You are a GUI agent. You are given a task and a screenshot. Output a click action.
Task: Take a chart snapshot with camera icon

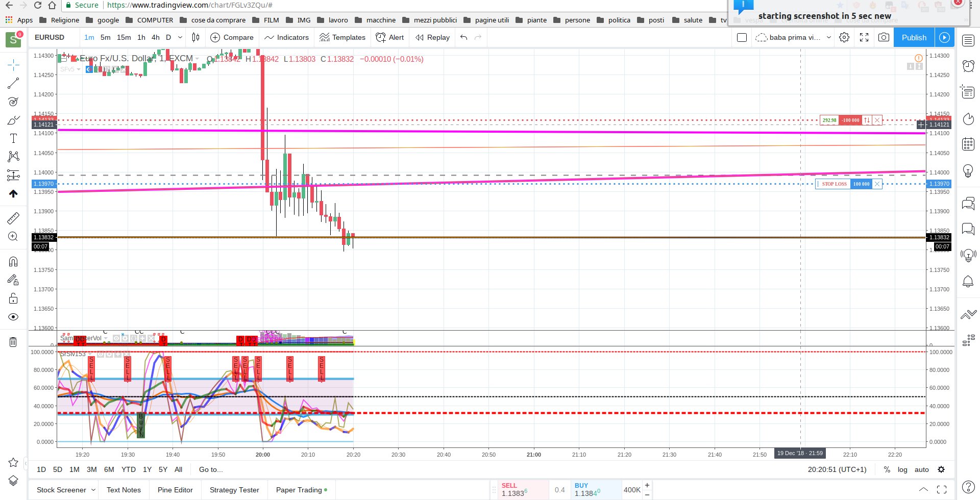pyautogui.click(x=884, y=37)
